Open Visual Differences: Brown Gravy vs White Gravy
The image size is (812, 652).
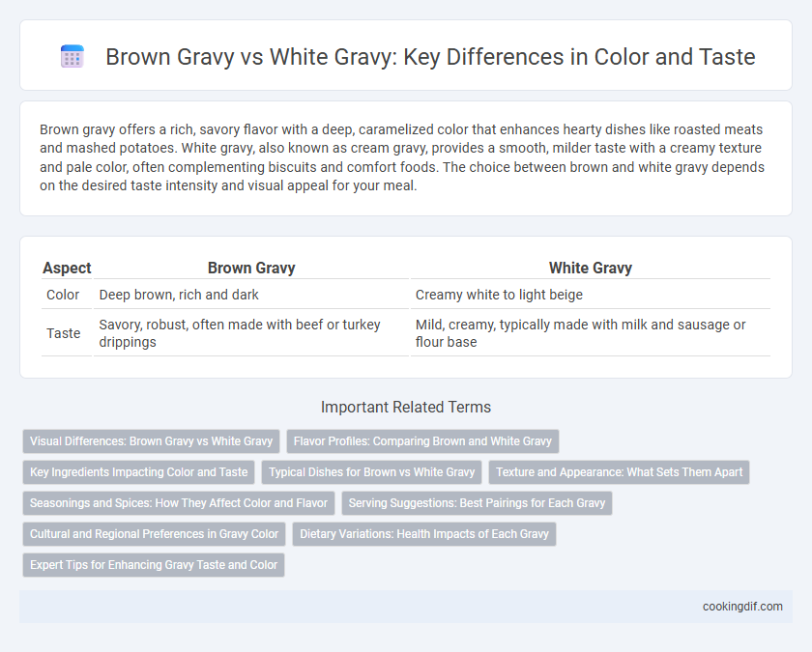(x=151, y=441)
